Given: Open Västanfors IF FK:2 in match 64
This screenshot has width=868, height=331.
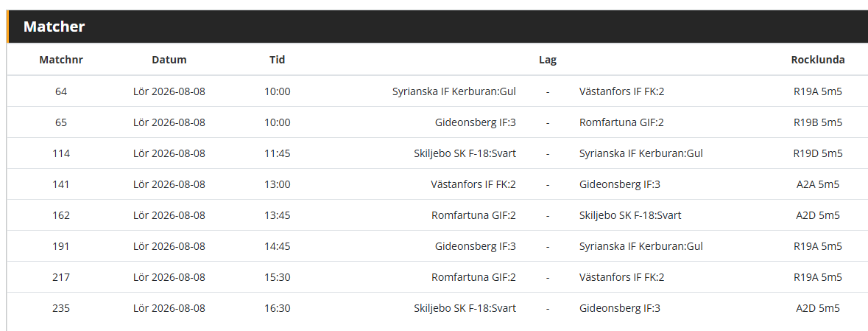Looking at the screenshot, I should [x=621, y=91].
